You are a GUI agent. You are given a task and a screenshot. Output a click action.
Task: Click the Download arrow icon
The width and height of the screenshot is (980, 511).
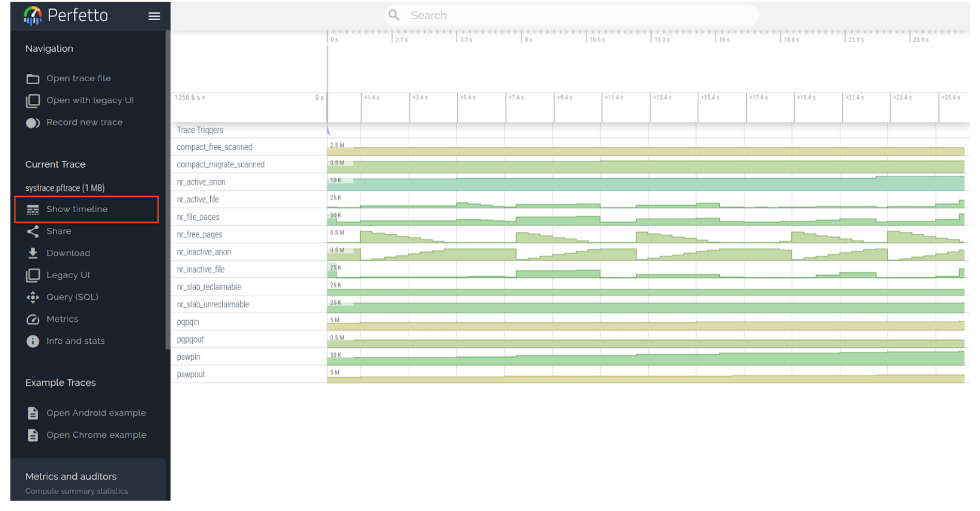coord(33,253)
